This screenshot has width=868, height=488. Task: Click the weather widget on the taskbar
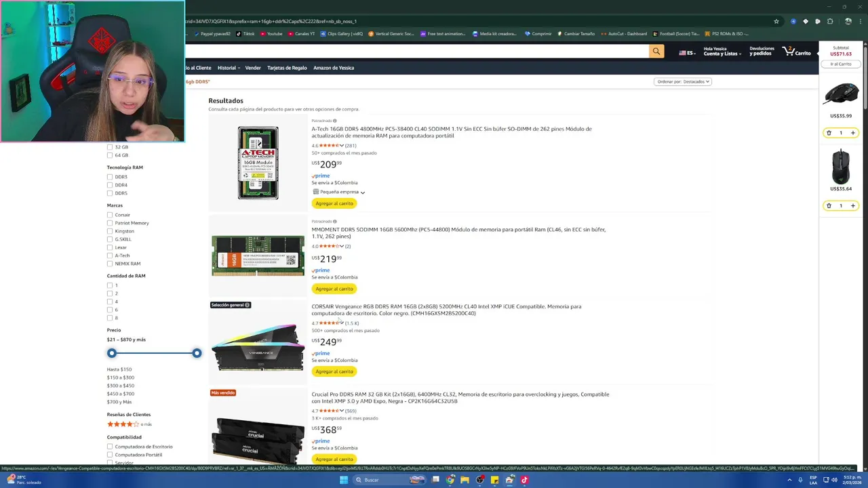point(25,480)
